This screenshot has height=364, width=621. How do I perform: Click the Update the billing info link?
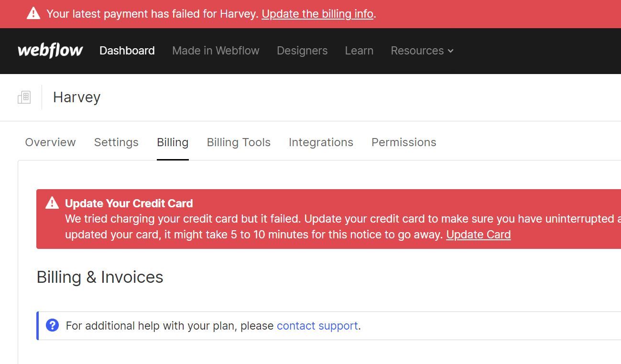coord(317,14)
